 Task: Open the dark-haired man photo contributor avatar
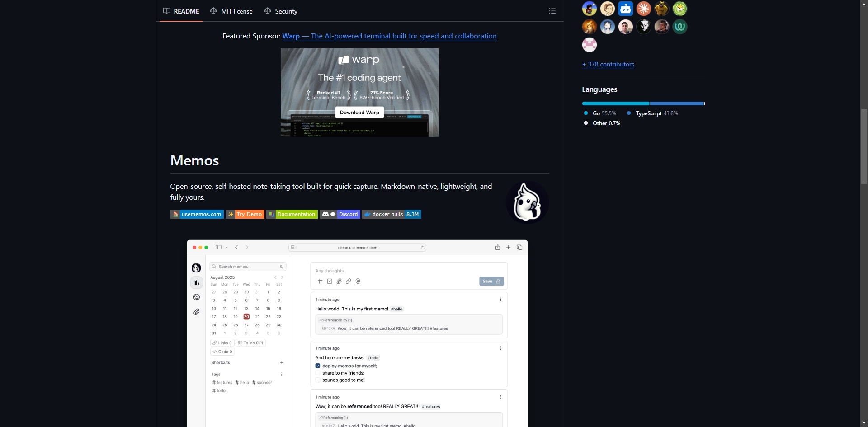coord(626,27)
